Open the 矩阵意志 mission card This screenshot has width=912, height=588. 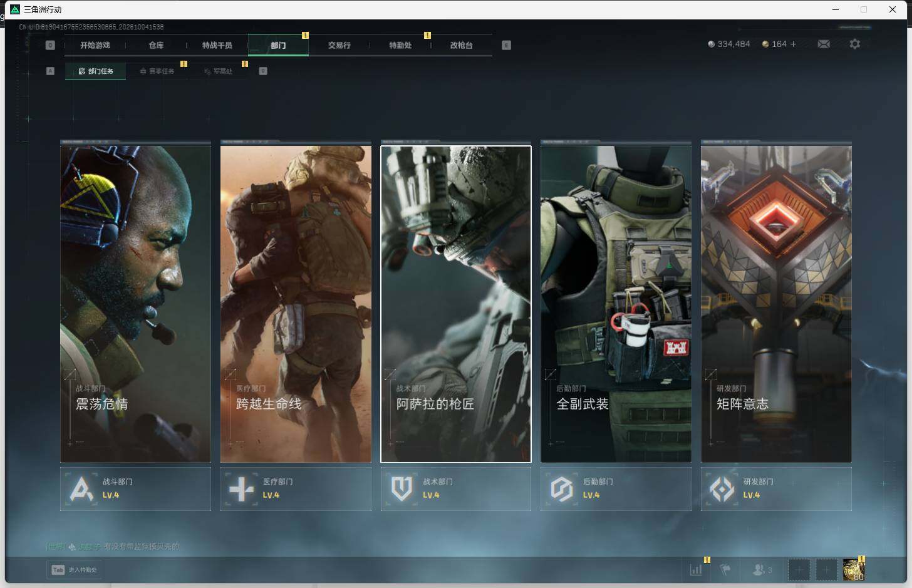(x=776, y=304)
